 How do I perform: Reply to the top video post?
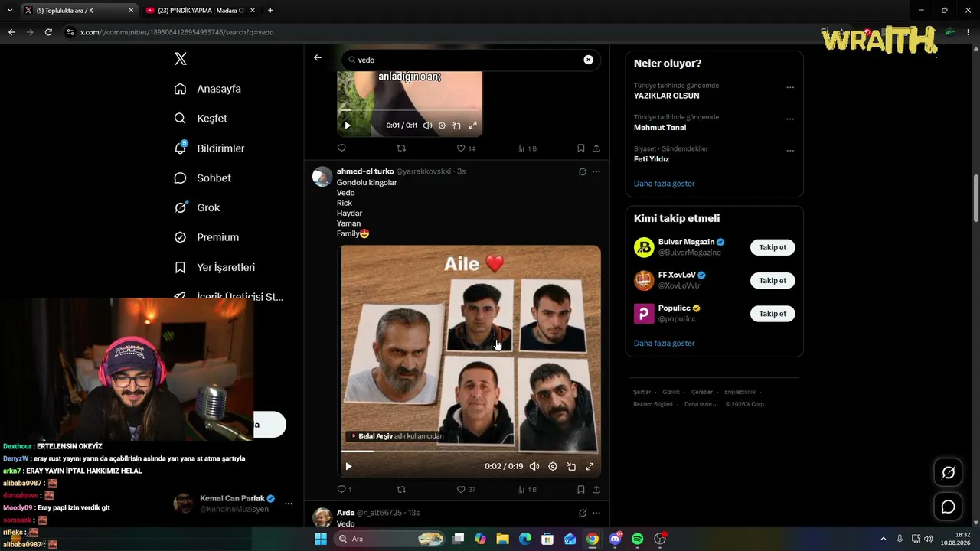[x=341, y=148]
